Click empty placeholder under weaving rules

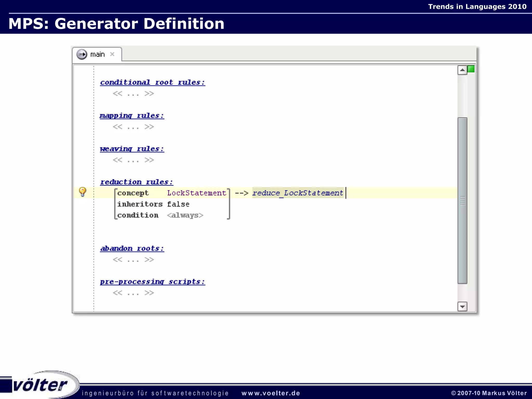pos(133,160)
